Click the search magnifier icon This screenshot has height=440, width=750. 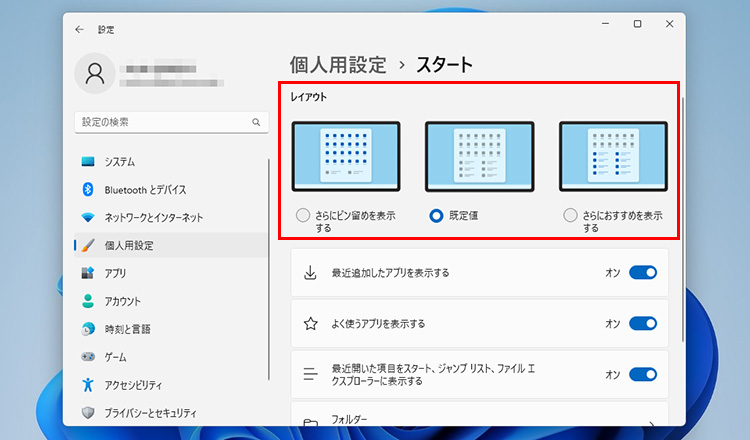click(256, 122)
